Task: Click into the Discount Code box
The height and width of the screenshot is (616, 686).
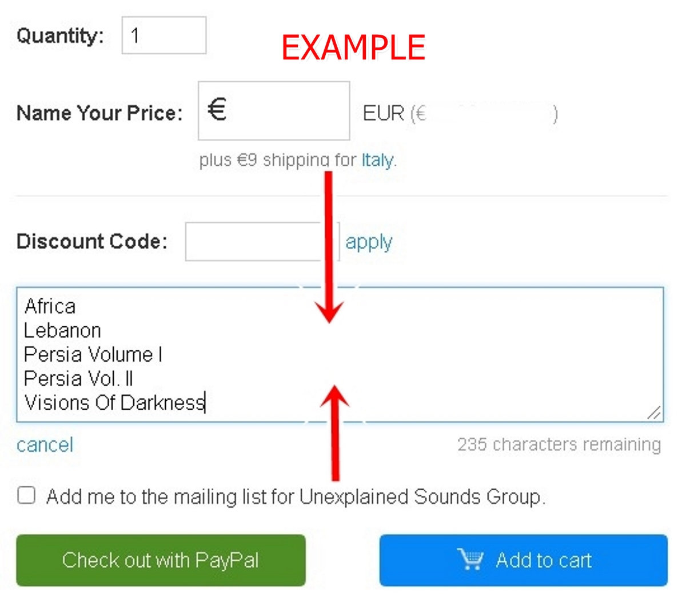Action: pos(254,242)
